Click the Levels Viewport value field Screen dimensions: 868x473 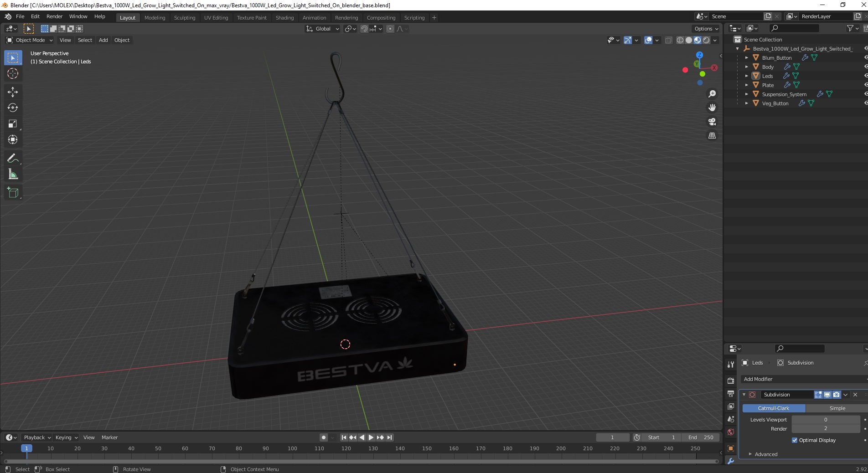point(826,420)
